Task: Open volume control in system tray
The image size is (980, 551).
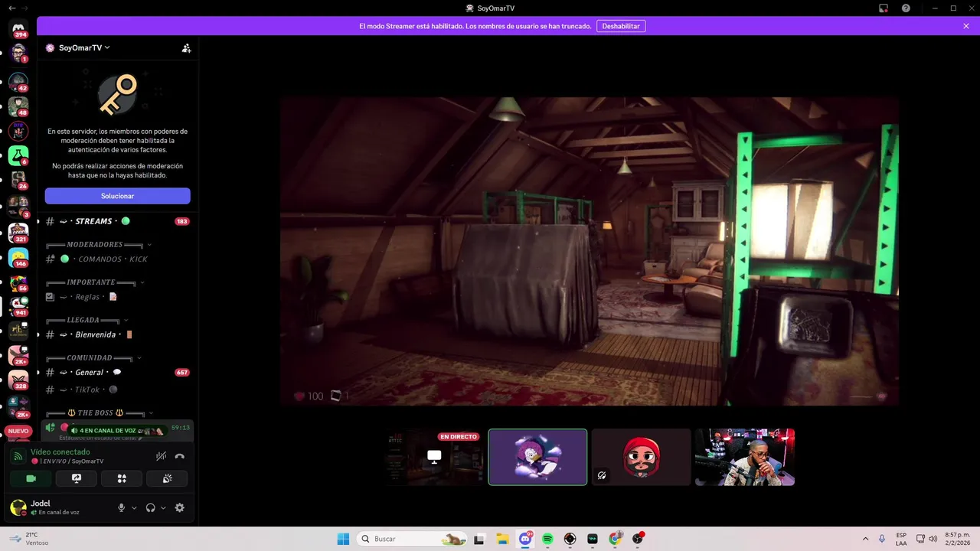Action: (x=933, y=539)
